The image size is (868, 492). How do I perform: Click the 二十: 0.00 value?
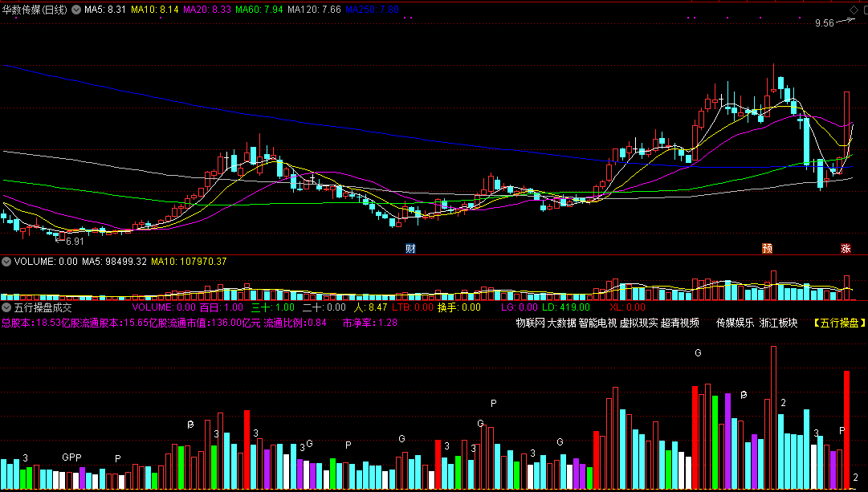coord(324,307)
